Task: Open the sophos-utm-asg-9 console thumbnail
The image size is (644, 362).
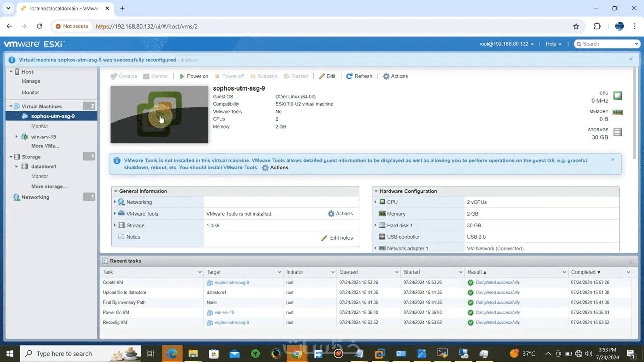Action: pyautogui.click(x=159, y=115)
